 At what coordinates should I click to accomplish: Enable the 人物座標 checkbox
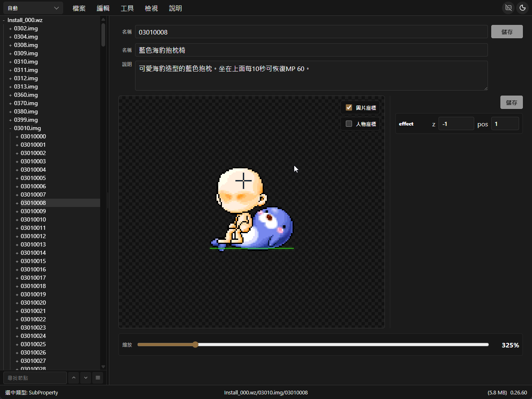coord(349,123)
